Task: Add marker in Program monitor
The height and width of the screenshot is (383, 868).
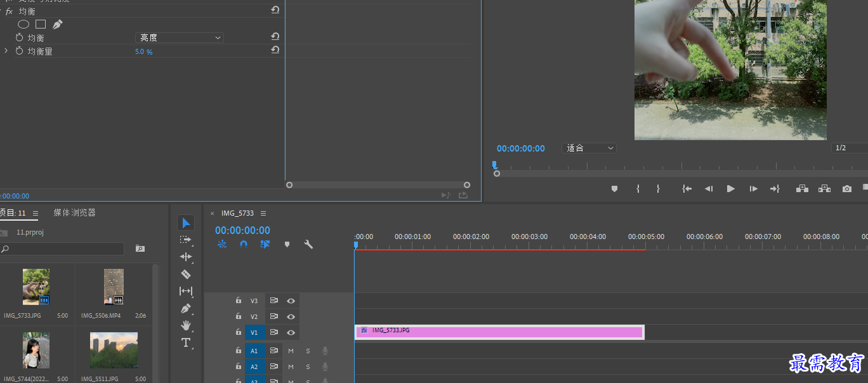Action: [x=614, y=189]
